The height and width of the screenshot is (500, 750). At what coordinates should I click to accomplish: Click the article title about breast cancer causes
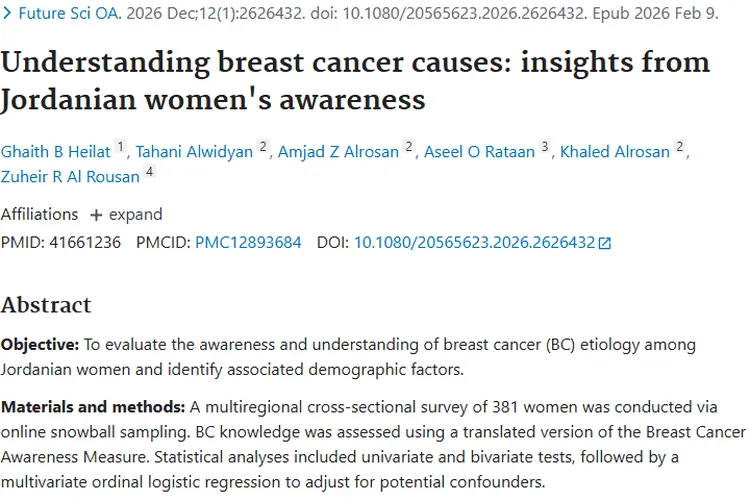(x=355, y=80)
